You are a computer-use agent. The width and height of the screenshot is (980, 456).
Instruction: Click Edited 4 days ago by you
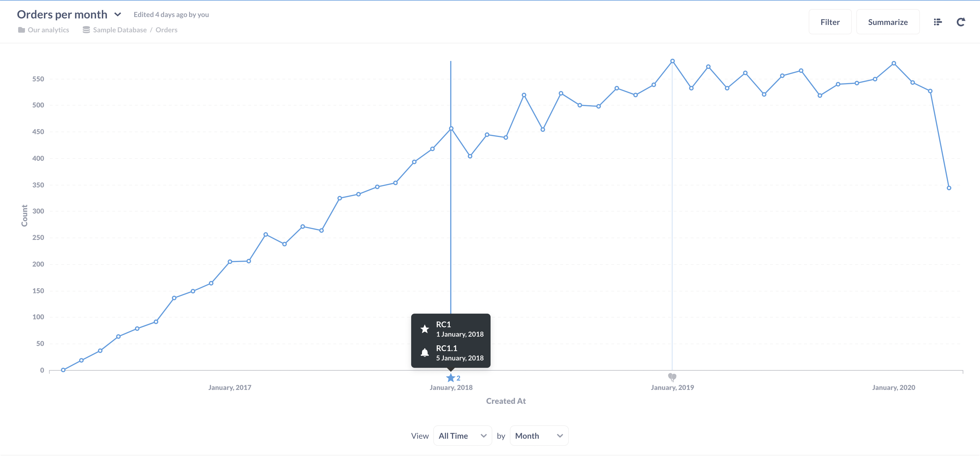click(171, 14)
